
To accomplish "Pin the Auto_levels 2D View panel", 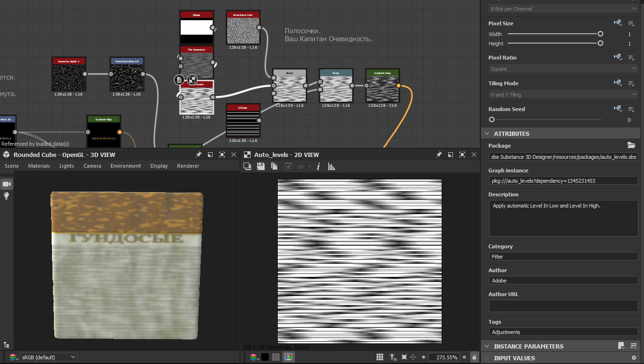I will 439,155.
